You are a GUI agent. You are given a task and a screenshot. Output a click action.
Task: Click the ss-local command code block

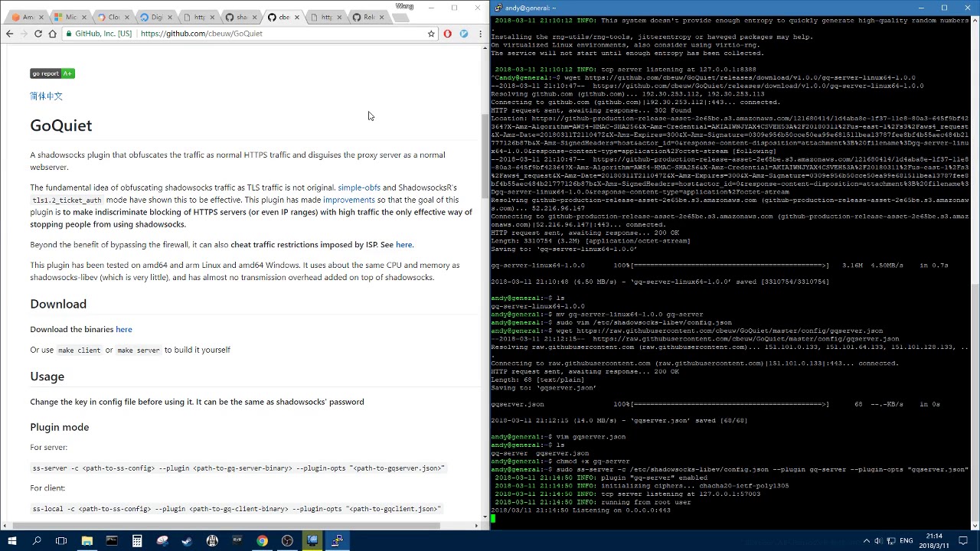pos(237,509)
